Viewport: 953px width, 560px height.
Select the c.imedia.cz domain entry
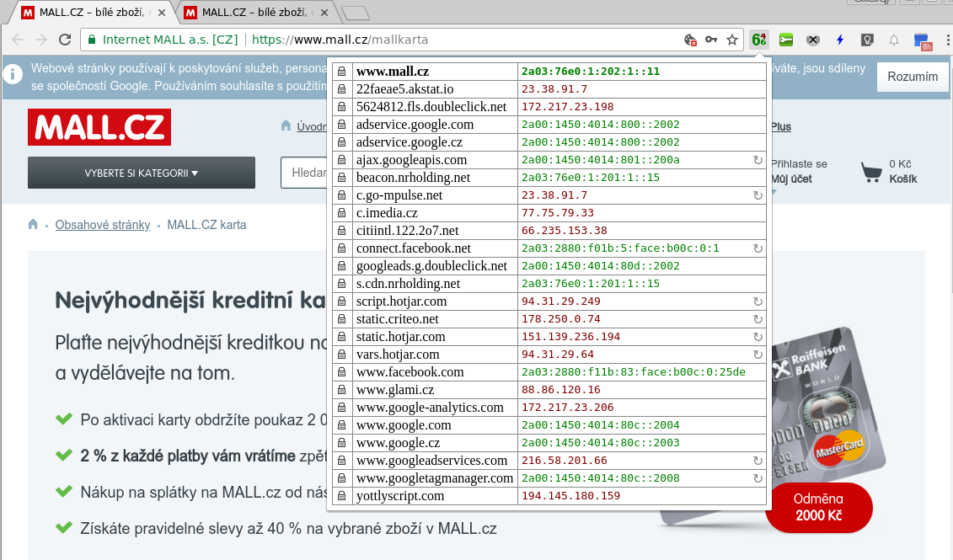(x=387, y=212)
